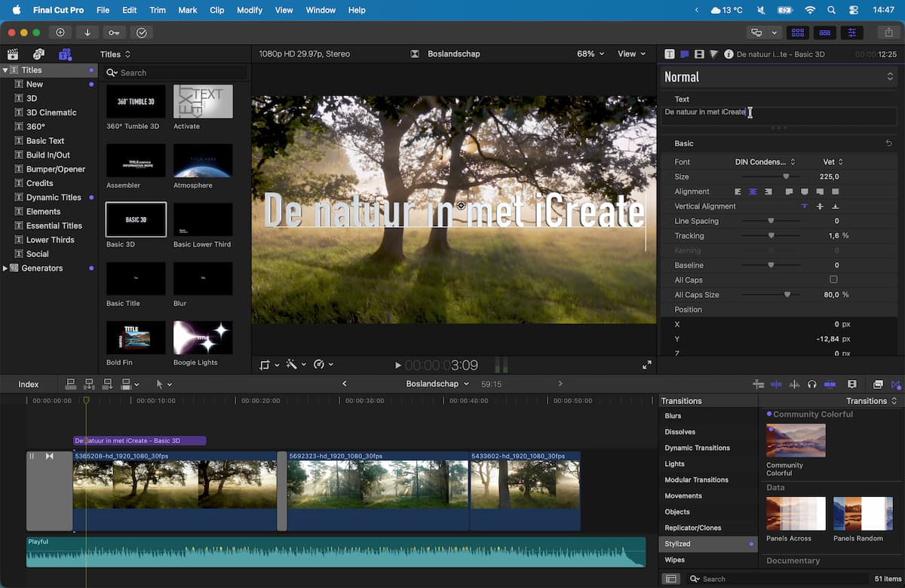Viewport: 905px width, 588px height.
Task: Select Dissolves transition category
Action: click(x=680, y=432)
